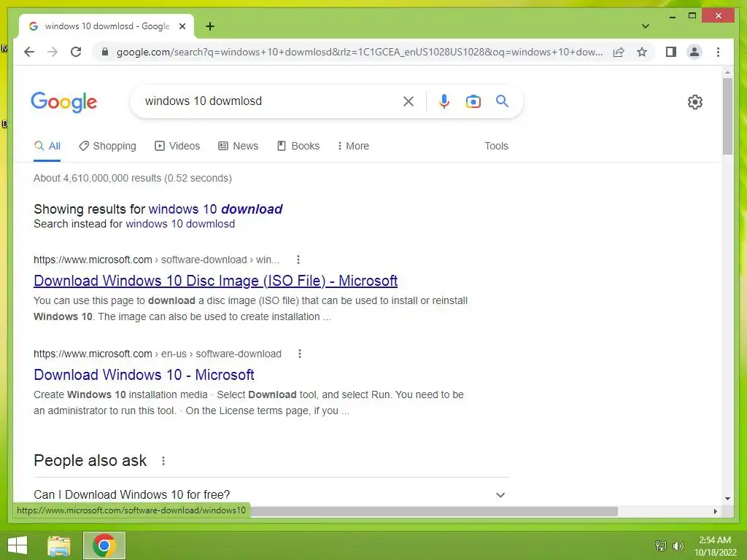
Task: Reload the page with refresh icon
Action: [76, 52]
